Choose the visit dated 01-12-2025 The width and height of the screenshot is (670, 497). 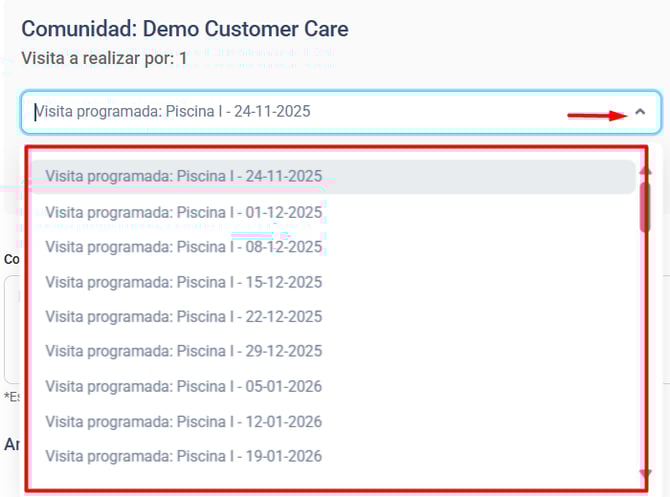(184, 212)
